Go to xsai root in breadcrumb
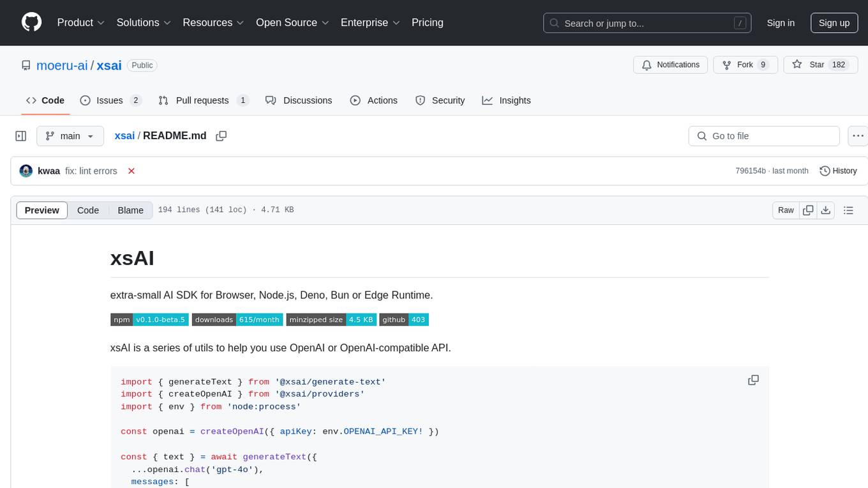This screenshot has height=488, width=868. coord(124,135)
